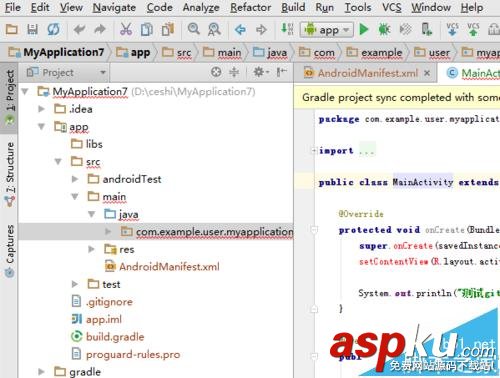Click the Synchronize refresh icon
This screenshot has width=500, height=378.
coord(53,30)
